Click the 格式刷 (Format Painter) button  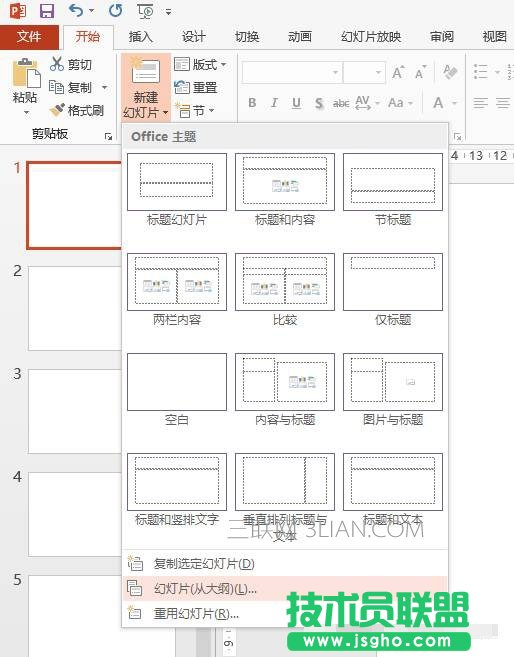pyautogui.click(x=76, y=110)
